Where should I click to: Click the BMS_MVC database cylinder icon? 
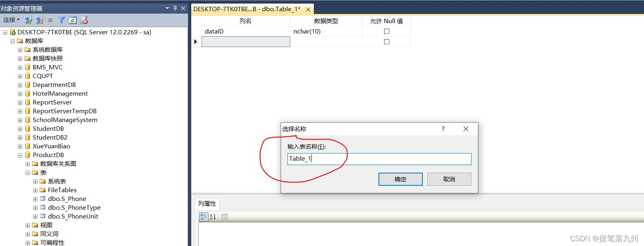[28, 67]
